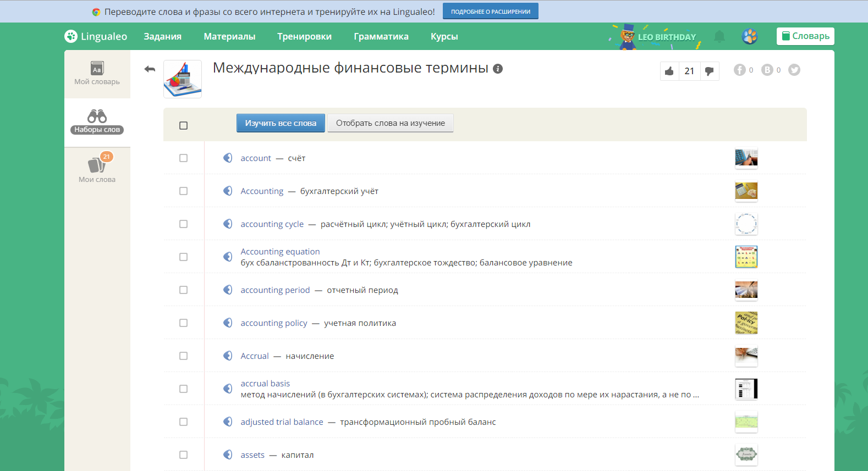Select the checkbox for 'accounting period'
The height and width of the screenshot is (471, 868).
[184, 290]
